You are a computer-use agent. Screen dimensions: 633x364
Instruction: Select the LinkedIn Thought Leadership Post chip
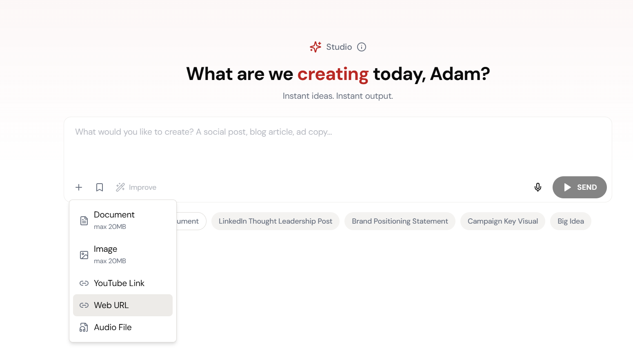pos(275,221)
